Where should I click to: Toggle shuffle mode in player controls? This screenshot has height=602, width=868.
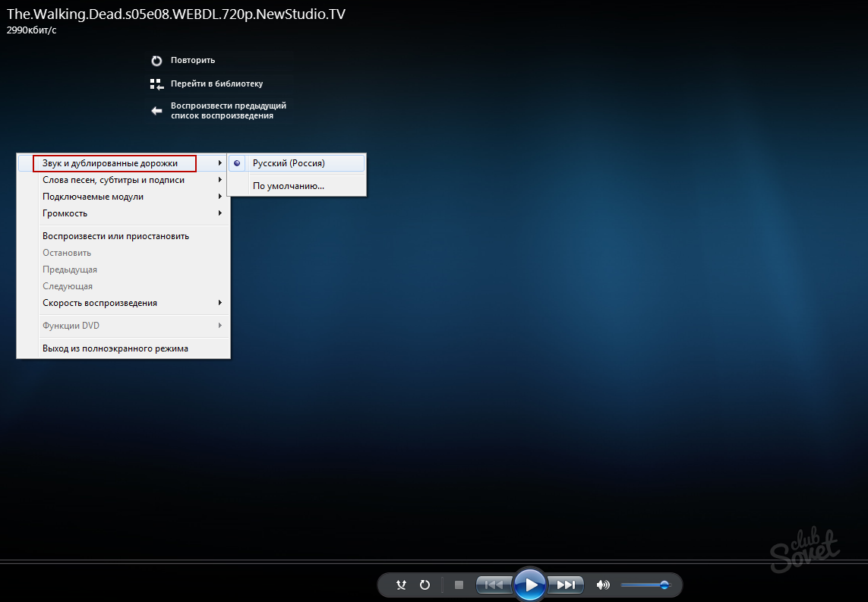402,585
